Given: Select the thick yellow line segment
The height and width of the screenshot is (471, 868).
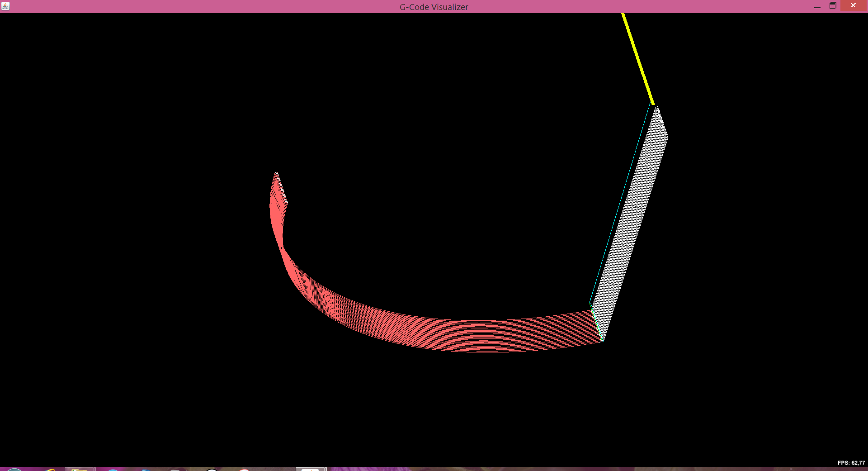Looking at the screenshot, I should click(638, 59).
